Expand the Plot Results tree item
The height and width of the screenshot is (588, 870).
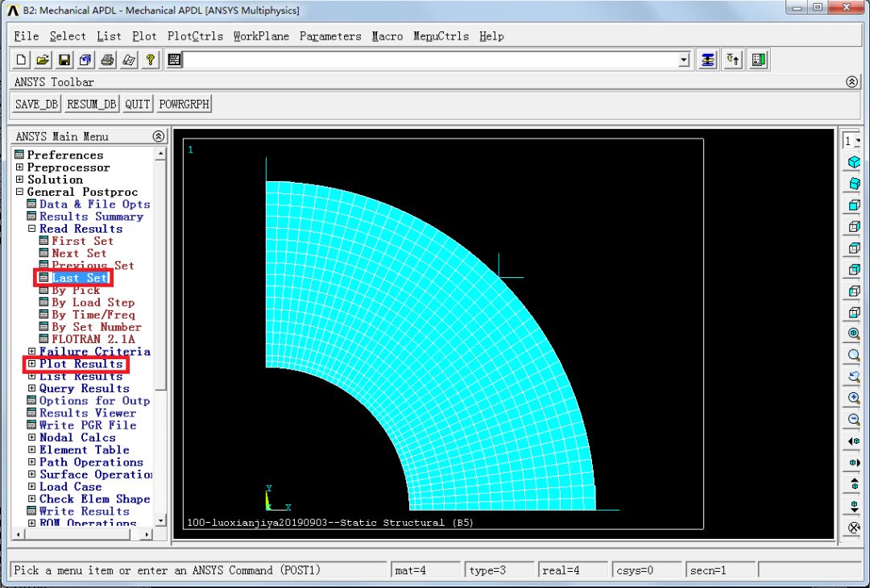click(31, 363)
